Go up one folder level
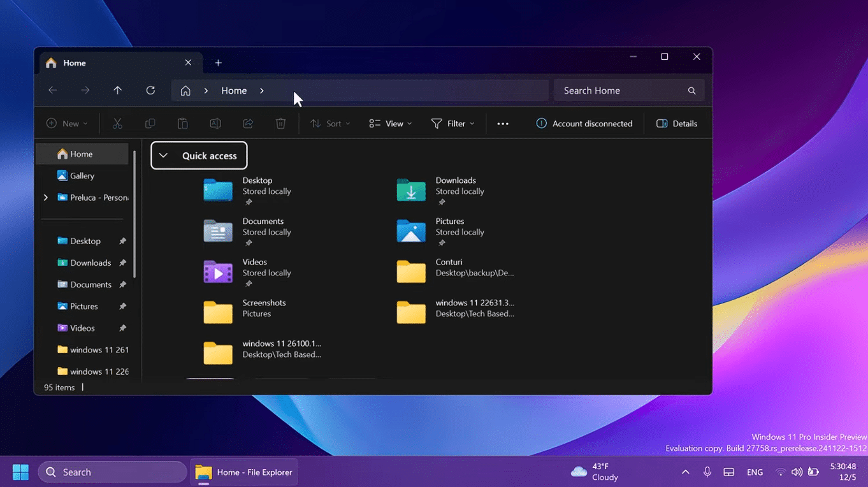This screenshot has width=868, height=487. (x=118, y=91)
